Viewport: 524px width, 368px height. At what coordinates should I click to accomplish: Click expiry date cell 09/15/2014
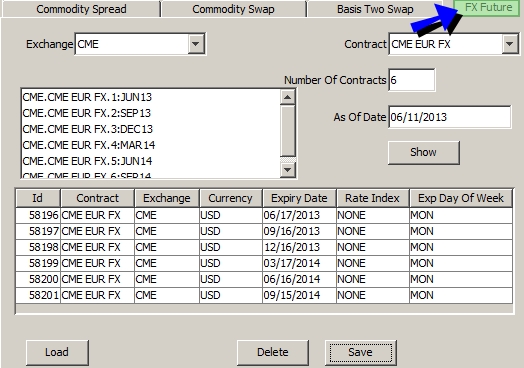point(299,295)
